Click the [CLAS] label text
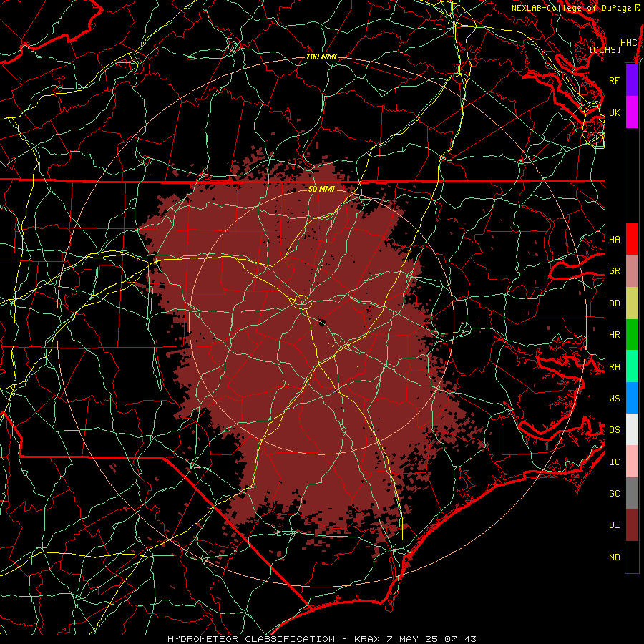 [x=605, y=49]
